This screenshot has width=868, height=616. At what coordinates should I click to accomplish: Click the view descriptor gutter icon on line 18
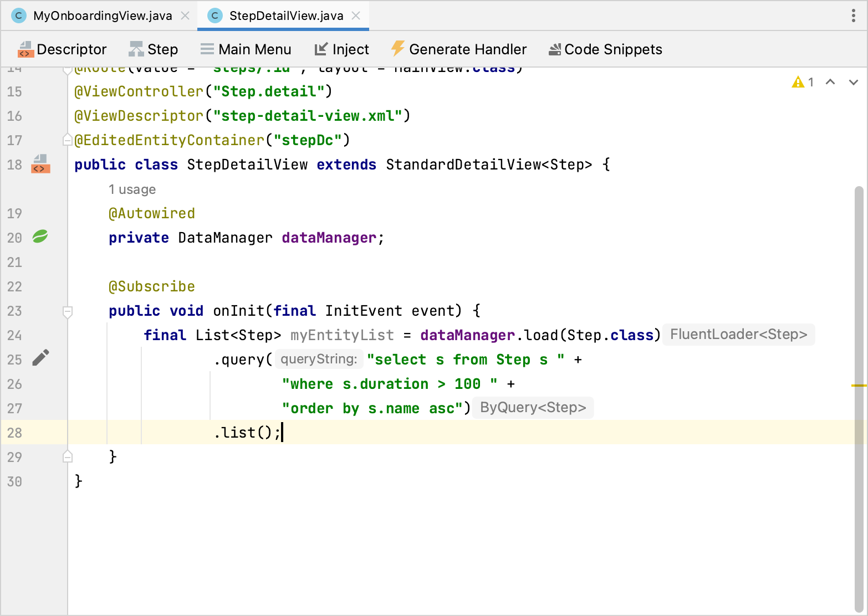coord(40,165)
